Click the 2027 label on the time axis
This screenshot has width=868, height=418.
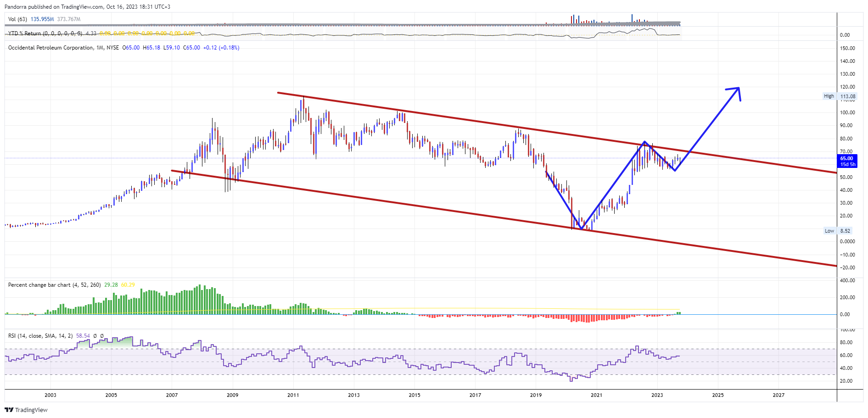(x=778, y=395)
